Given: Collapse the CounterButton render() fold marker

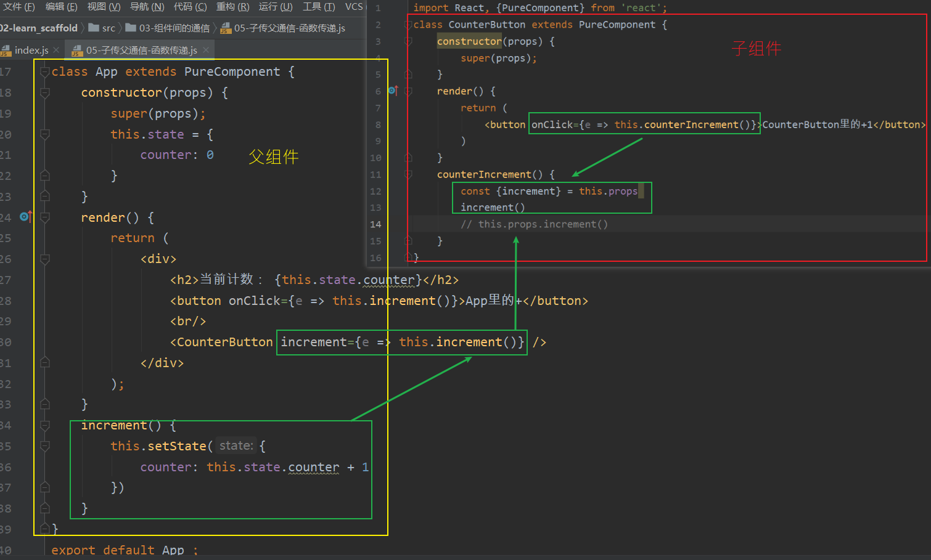Looking at the screenshot, I should coord(408,91).
